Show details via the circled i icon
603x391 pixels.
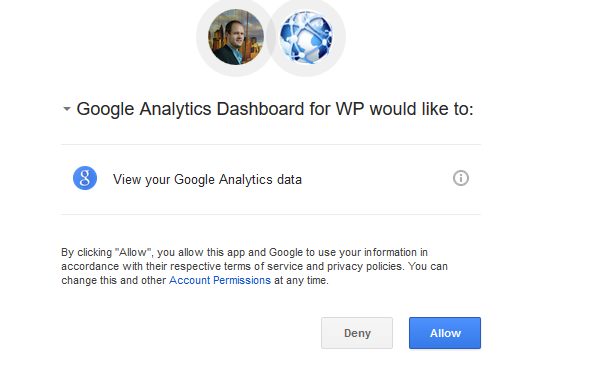pyautogui.click(x=461, y=178)
